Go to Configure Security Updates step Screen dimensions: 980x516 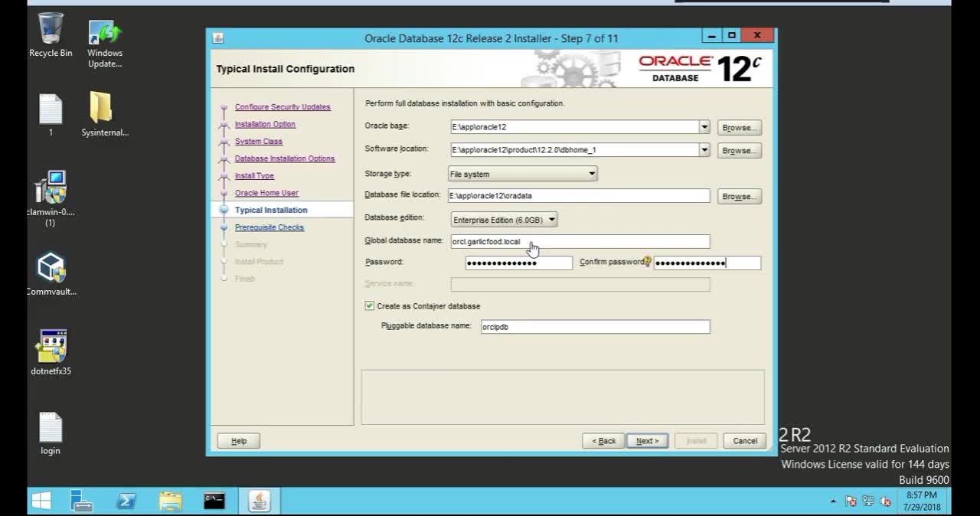point(283,107)
